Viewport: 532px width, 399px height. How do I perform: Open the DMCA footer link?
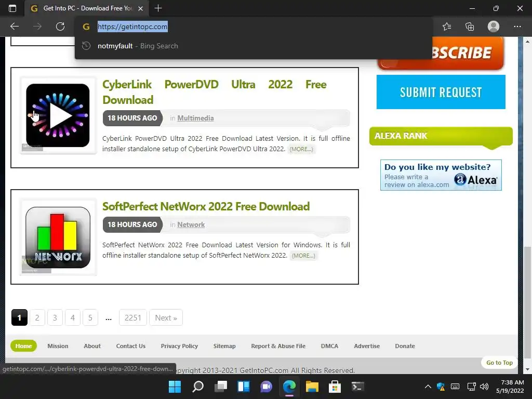(329, 345)
